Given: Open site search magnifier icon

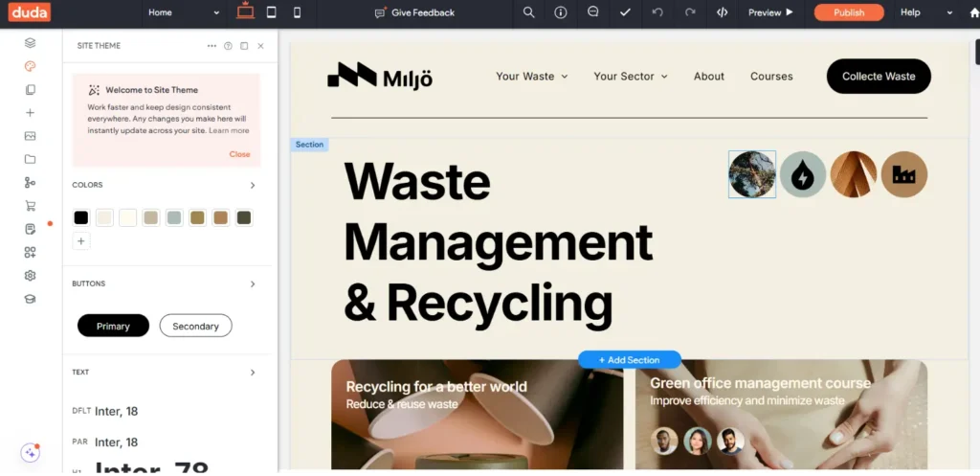Looking at the screenshot, I should tap(528, 12).
